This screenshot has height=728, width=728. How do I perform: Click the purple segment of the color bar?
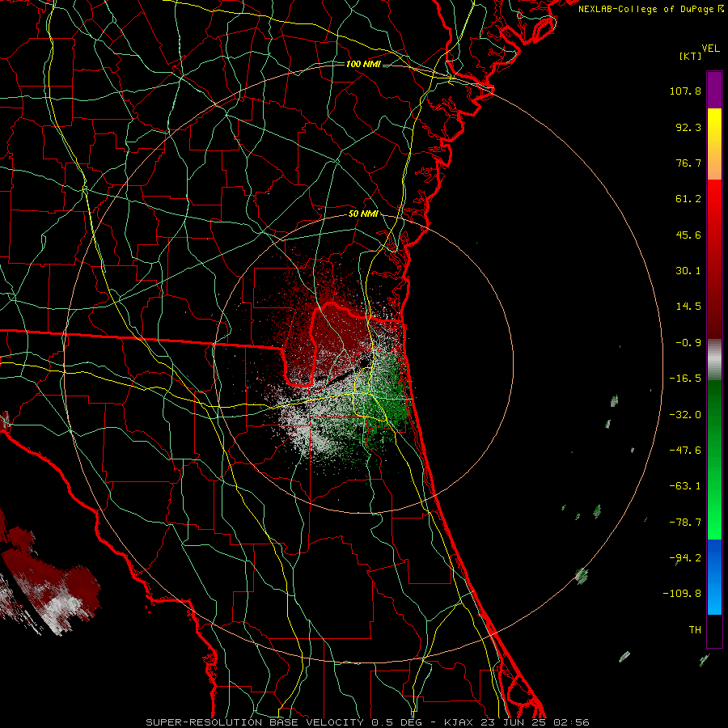pyautogui.click(x=714, y=90)
